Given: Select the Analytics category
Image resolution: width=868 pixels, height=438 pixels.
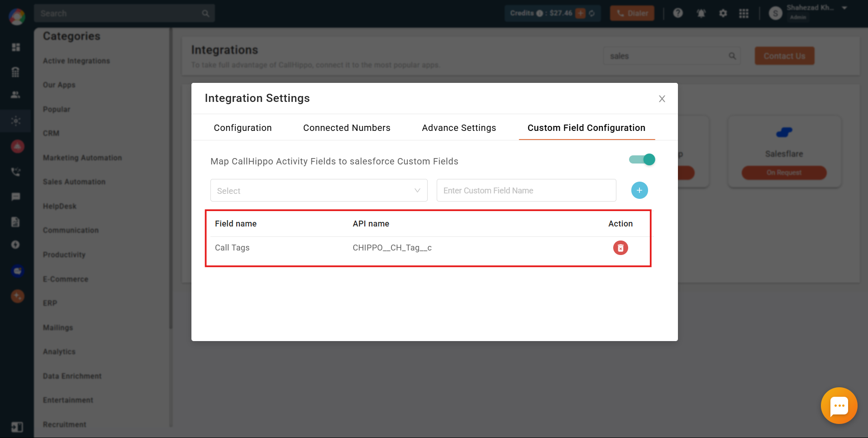Looking at the screenshot, I should coord(59,351).
